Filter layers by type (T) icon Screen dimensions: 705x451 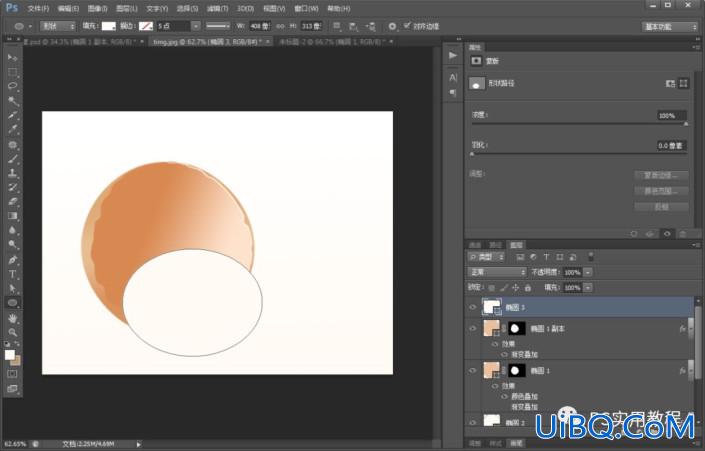pos(546,257)
